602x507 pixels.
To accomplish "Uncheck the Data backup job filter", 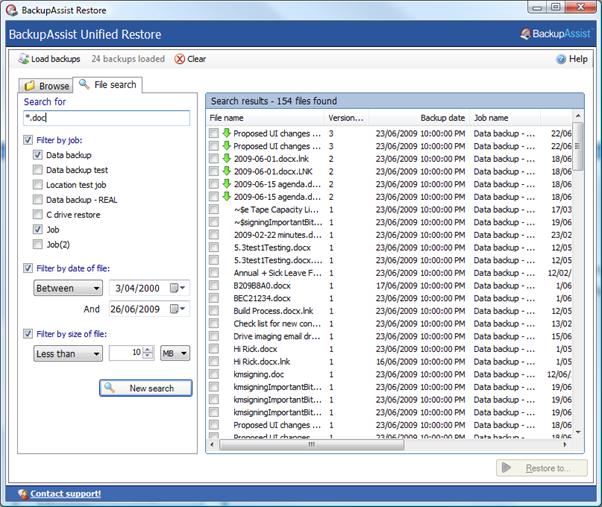I will click(37, 155).
